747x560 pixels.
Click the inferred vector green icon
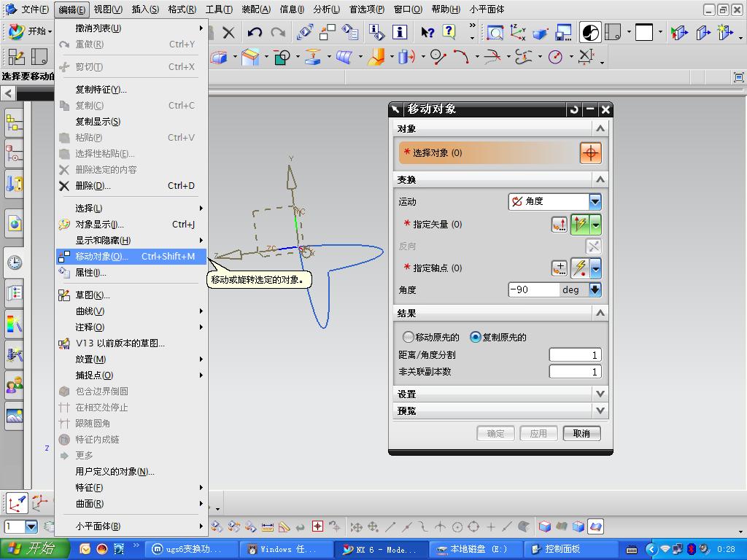[580, 225]
